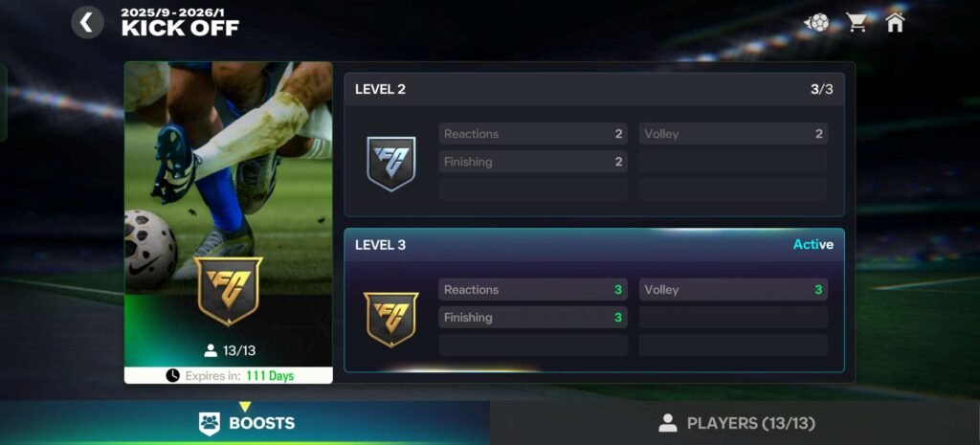Tap the large gold FC crest on artwork
Screen dimensions: 980x445
(228, 291)
